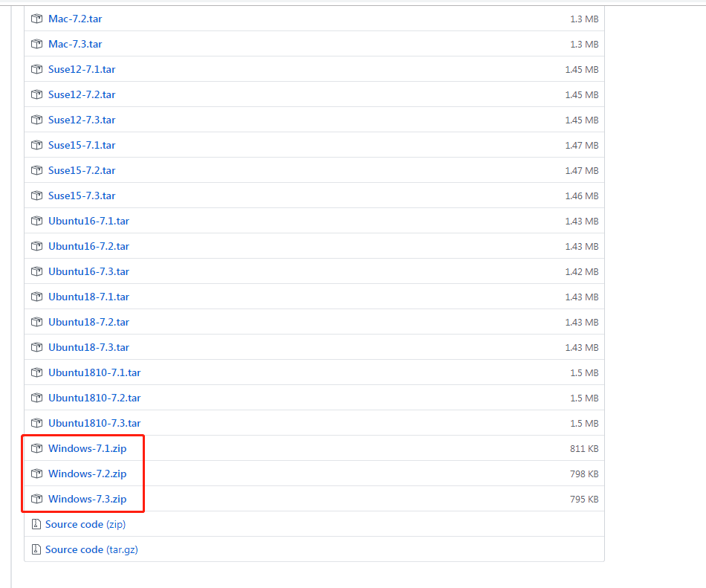Image resolution: width=706 pixels, height=588 pixels.
Task: Click package icon beside Suse12-7.1.tar
Action: tap(36, 69)
